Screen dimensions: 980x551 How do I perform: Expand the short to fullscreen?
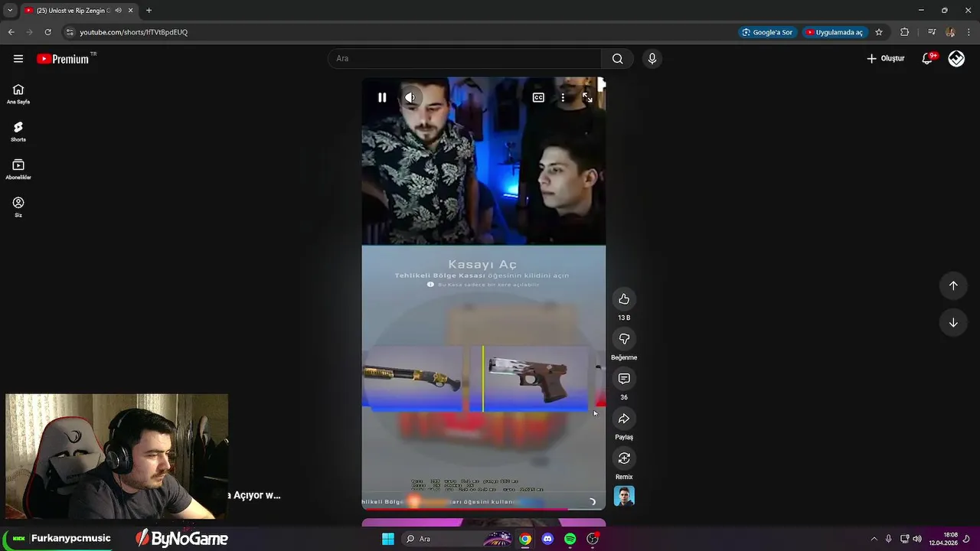coord(587,97)
